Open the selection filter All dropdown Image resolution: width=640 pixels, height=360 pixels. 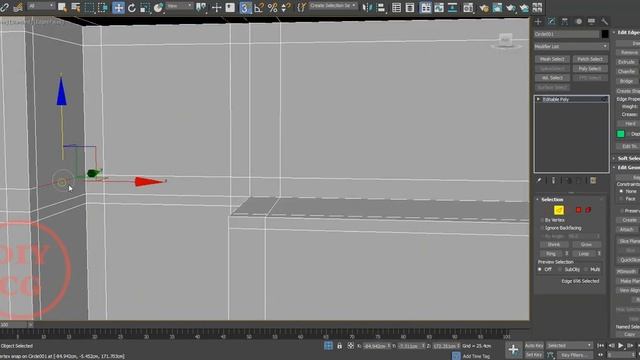tap(41, 6)
